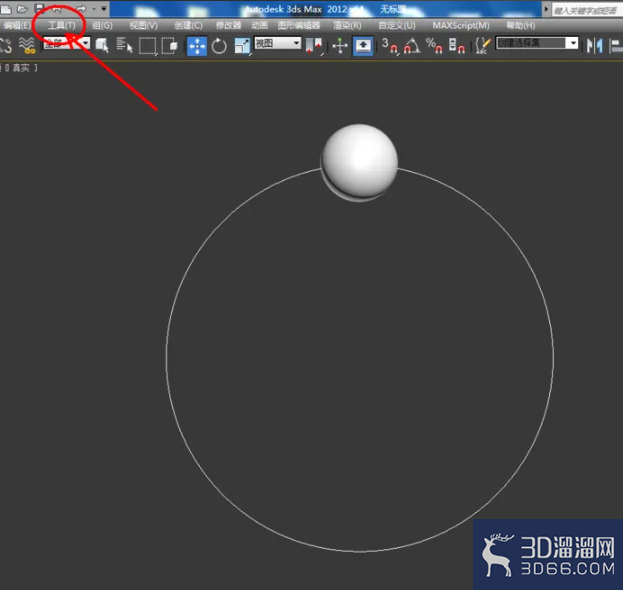Select the white sphere object

tap(360, 161)
